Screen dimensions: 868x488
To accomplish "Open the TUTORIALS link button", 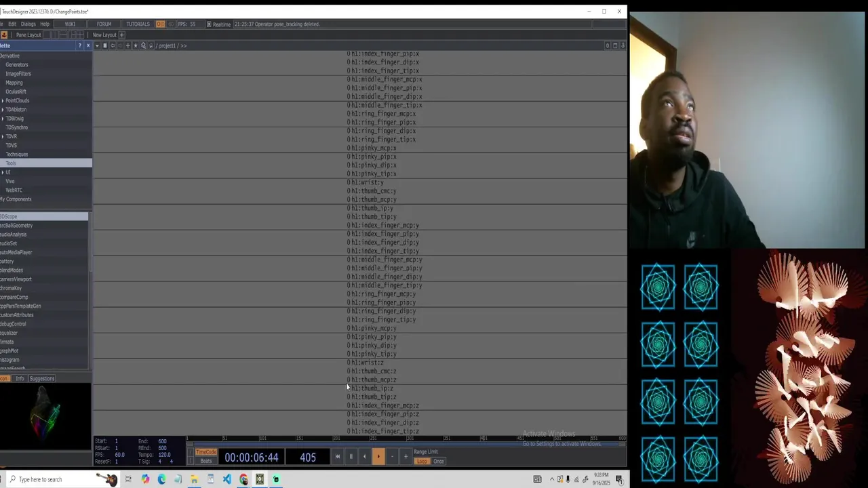I will [x=138, y=24].
